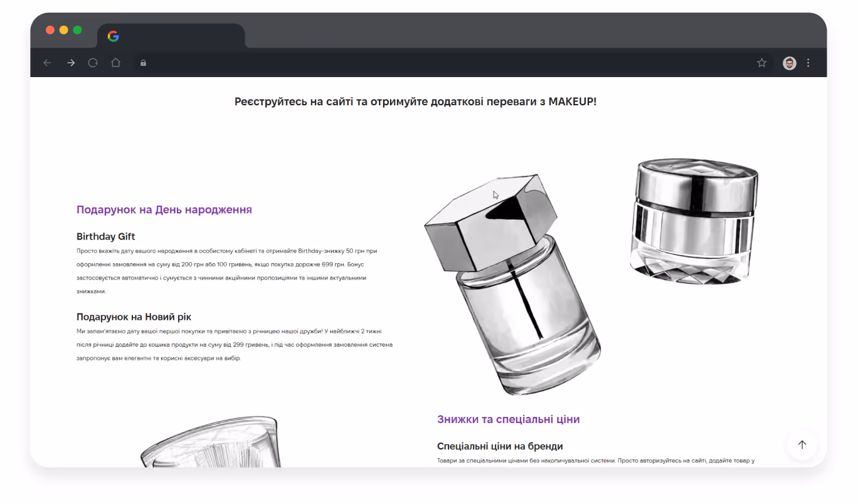Image resolution: width=858 pixels, height=504 pixels.
Task: Click the scroll-to-top arrow button
Action: point(802,444)
